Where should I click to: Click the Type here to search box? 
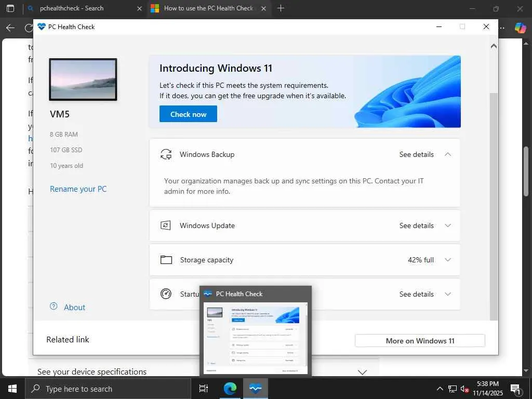pyautogui.click(x=108, y=389)
